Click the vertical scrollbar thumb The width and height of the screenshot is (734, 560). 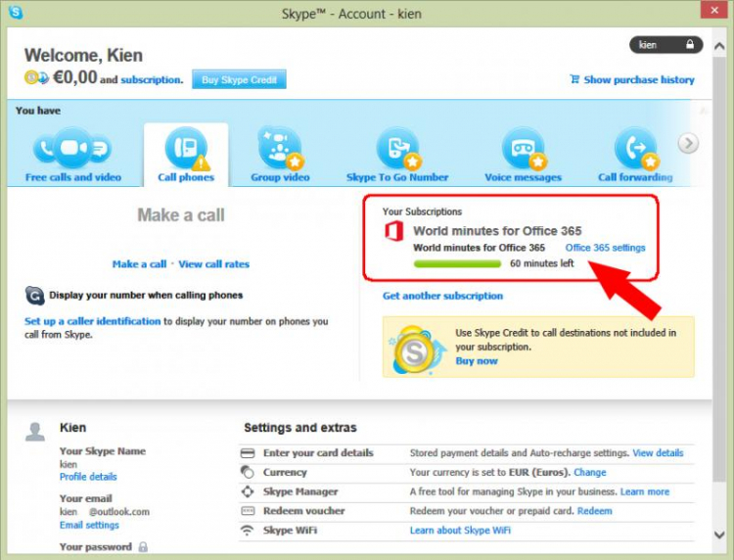pyautogui.click(x=719, y=269)
